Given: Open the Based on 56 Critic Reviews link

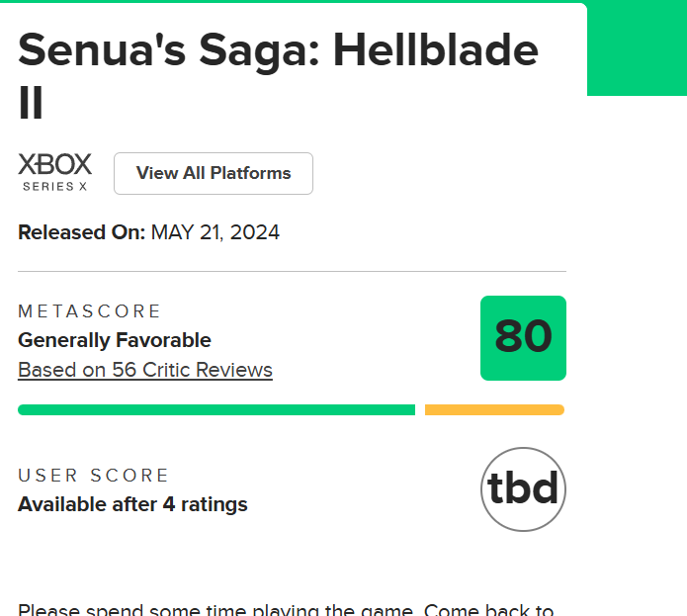Looking at the screenshot, I should point(145,371).
